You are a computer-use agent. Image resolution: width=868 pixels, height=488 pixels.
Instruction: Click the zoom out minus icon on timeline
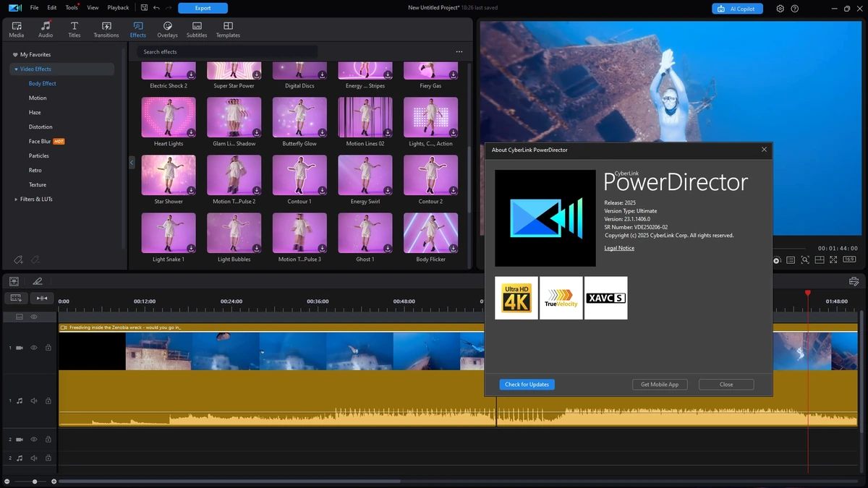pyautogui.click(x=7, y=481)
